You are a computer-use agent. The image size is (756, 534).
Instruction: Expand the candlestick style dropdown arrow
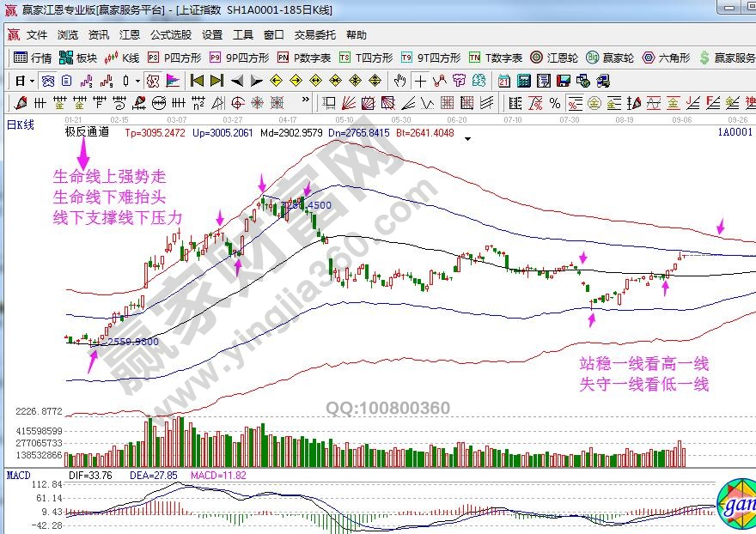(137, 81)
